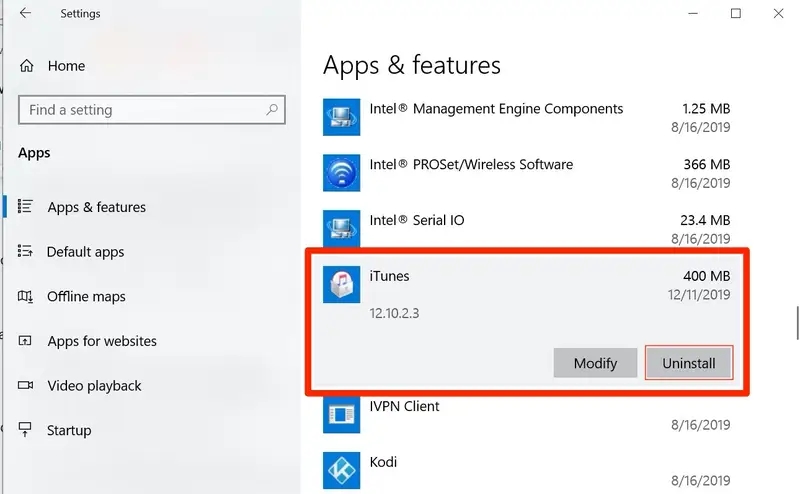Click the 366 MB size value
The image size is (800, 494).
pos(707,164)
